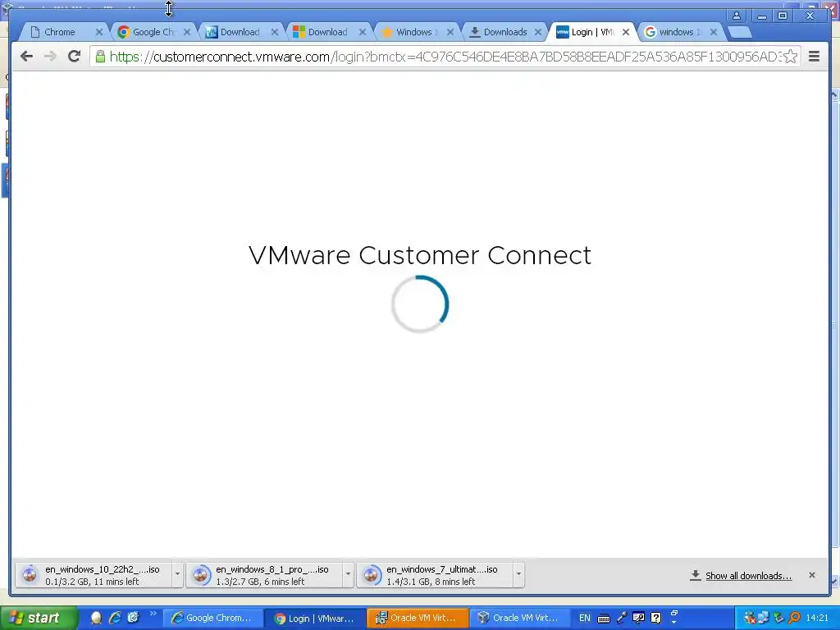Screen dimensions: 840x630
Task: Click Show all downloads link
Action: [x=748, y=575]
